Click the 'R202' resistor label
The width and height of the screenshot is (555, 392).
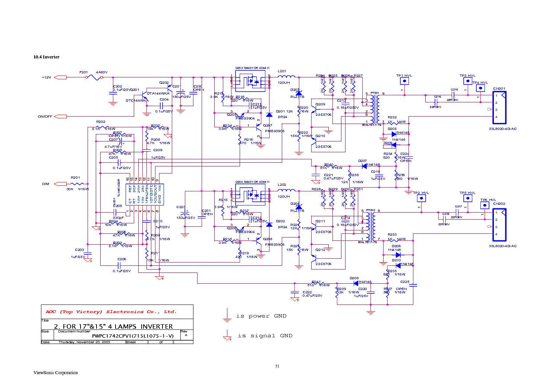pos(101,122)
